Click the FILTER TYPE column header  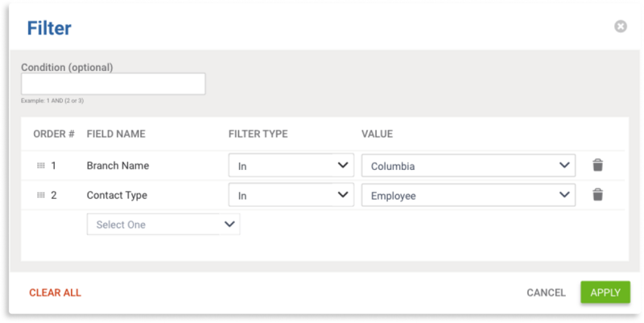(258, 134)
